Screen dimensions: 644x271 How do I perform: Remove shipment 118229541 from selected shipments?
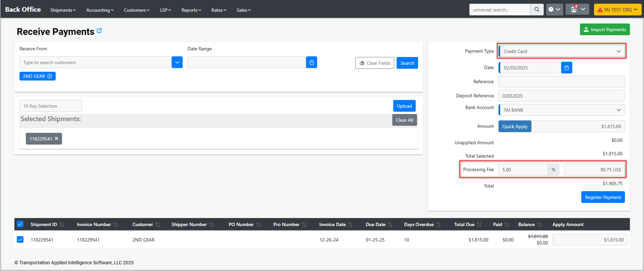(57, 139)
